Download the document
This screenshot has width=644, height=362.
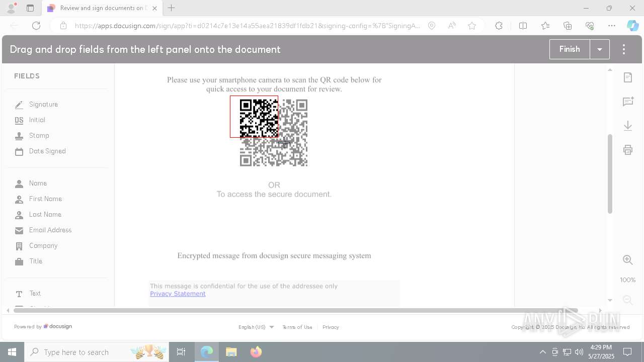[628, 126]
